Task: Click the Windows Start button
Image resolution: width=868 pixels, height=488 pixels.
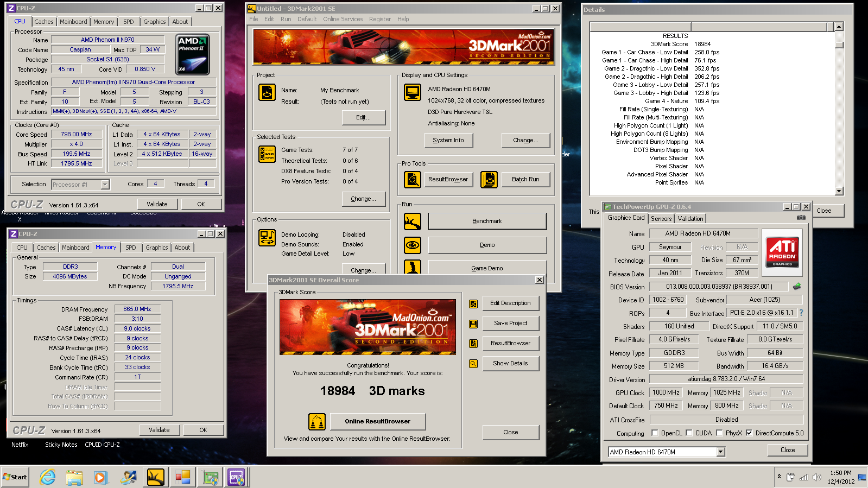Action: pyautogui.click(x=15, y=477)
